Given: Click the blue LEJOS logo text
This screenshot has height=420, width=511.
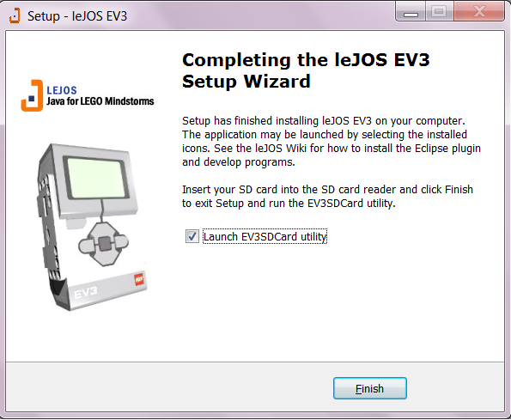Looking at the screenshot, I should click(x=62, y=90).
